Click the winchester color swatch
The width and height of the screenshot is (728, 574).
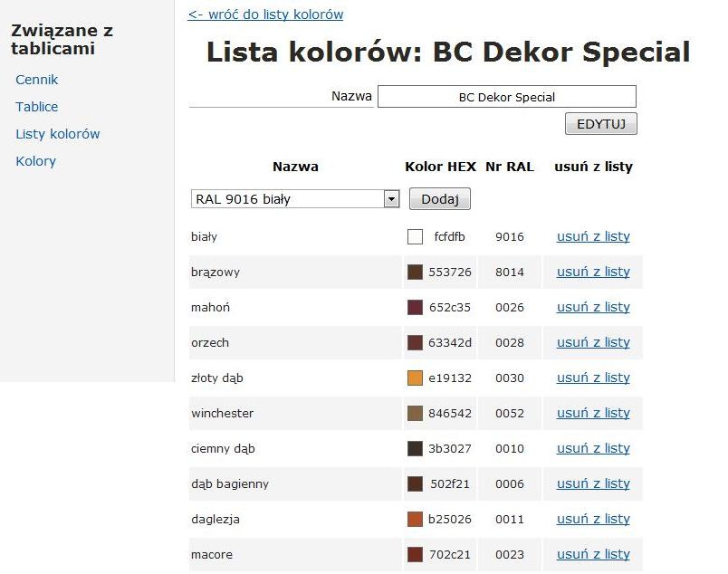pyautogui.click(x=415, y=414)
